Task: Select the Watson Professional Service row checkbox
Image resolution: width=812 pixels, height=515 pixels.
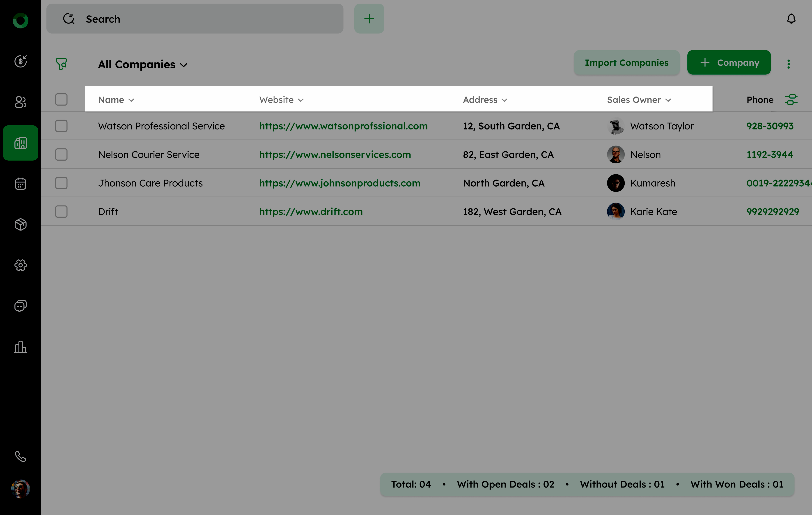Action: [61, 126]
